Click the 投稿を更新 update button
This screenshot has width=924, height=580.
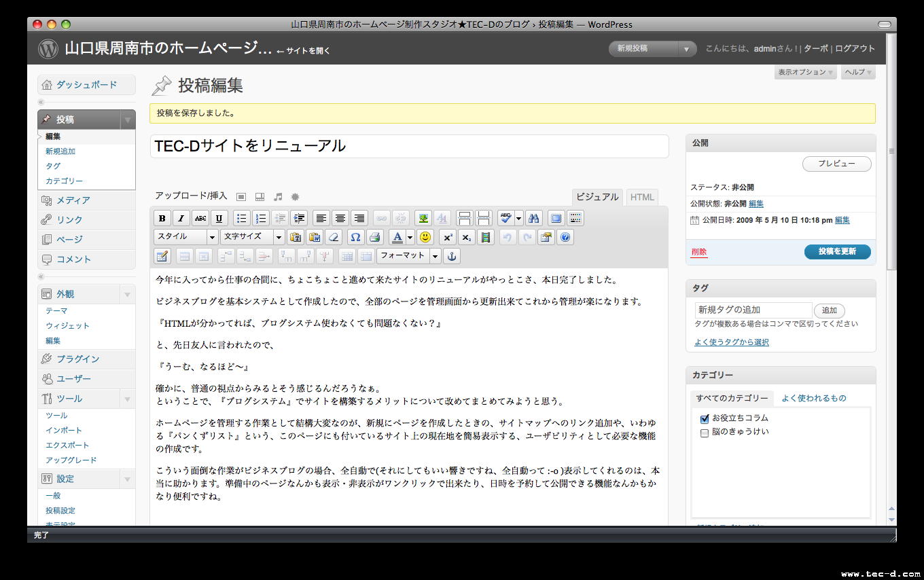[x=837, y=251]
